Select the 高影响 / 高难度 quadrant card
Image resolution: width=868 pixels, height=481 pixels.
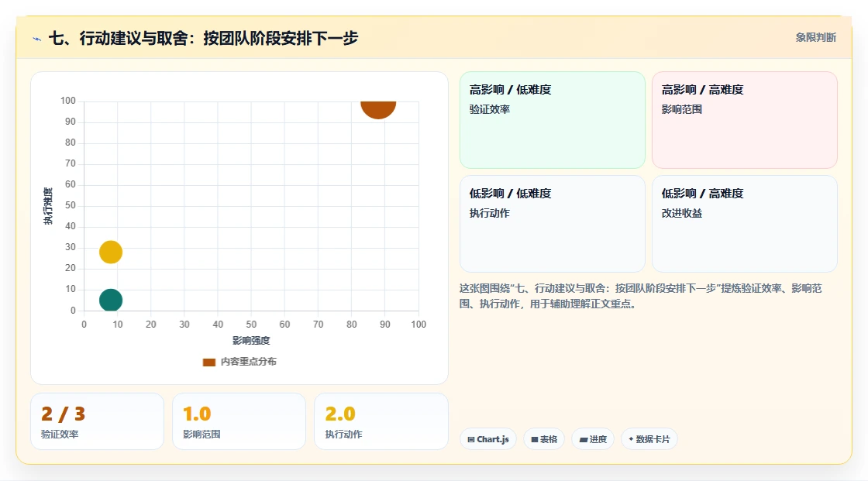pyautogui.click(x=744, y=119)
